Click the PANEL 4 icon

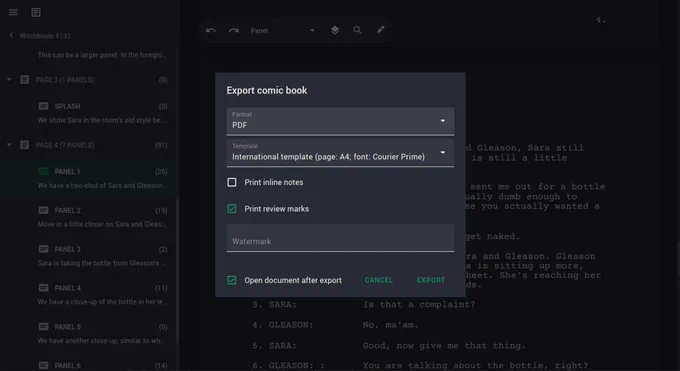[43, 288]
